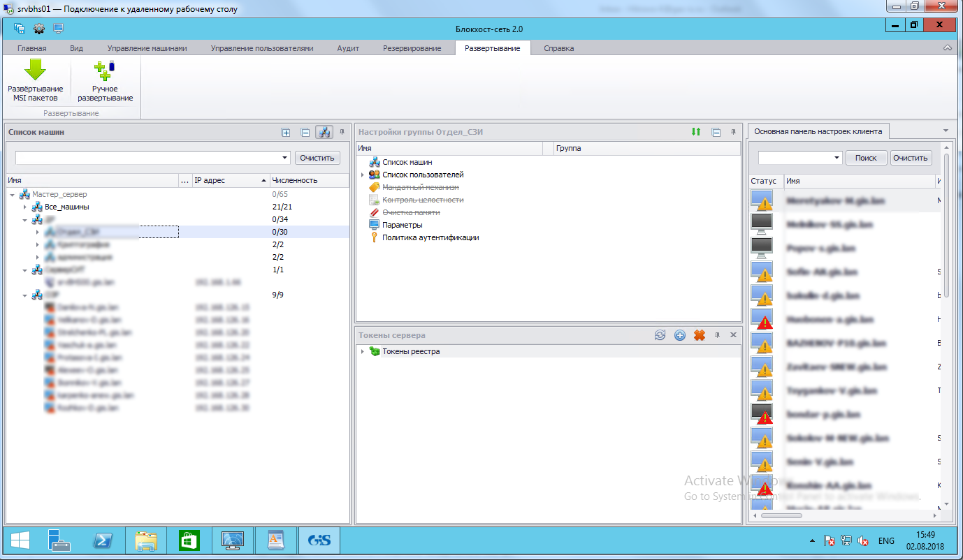Open the filter dropdown in Список машин
Viewport: 963px width, 560px height.
click(284, 158)
